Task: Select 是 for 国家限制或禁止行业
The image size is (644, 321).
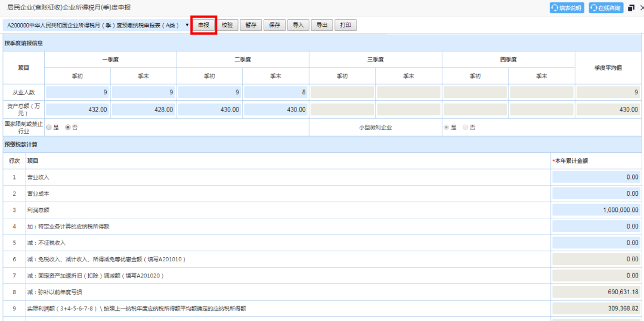Action: tap(49, 128)
